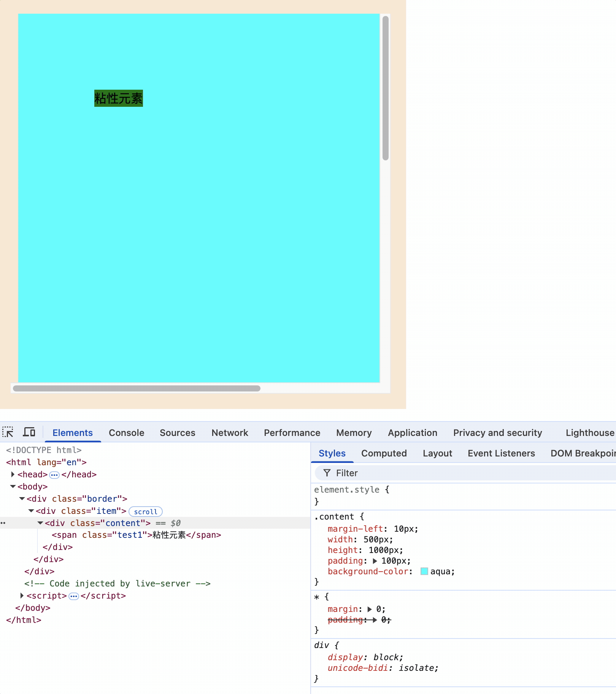Click the horizontal scrollbar thumb in page
Image resolution: width=616 pixels, height=694 pixels.
[x=137, y=388]
